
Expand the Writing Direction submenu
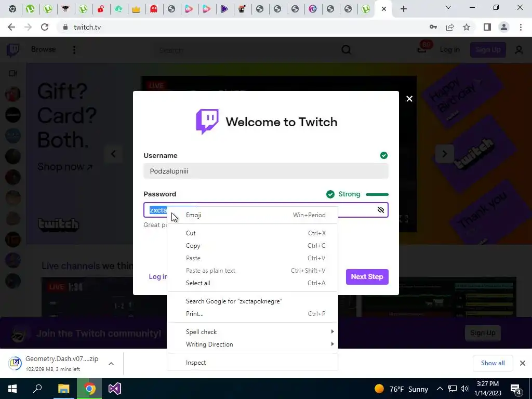pyautogui.click(x=252, y=344)
